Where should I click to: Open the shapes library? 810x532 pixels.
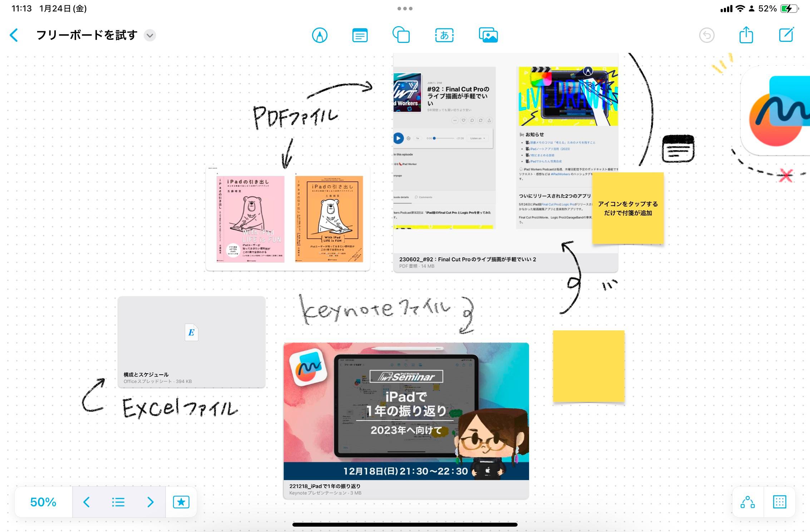click(401, 35)
